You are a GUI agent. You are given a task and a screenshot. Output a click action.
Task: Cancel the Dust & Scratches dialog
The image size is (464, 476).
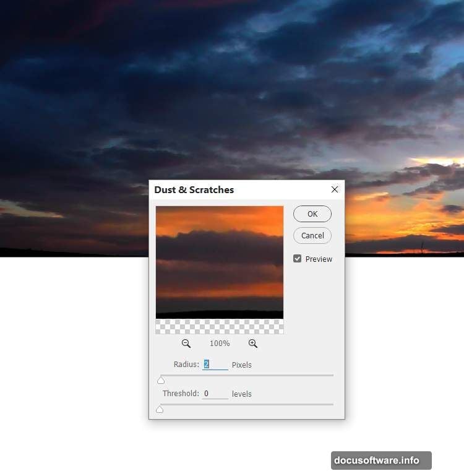click(312, 236)
